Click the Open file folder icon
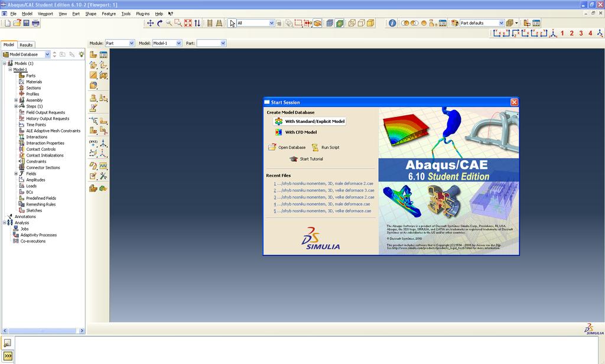Screen dimensions: 605x364 pos(17,23)
